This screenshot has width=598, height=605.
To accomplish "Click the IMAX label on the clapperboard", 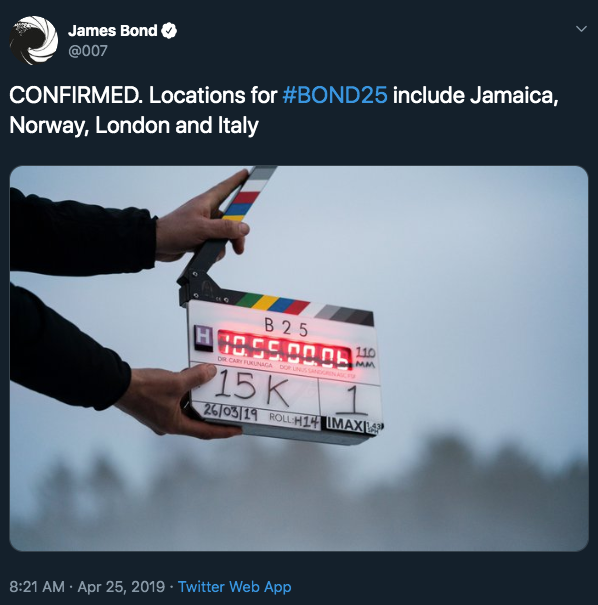I will click(345, 424).
